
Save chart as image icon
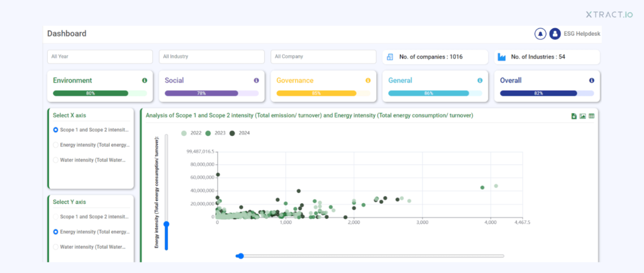tap(583, 116)
